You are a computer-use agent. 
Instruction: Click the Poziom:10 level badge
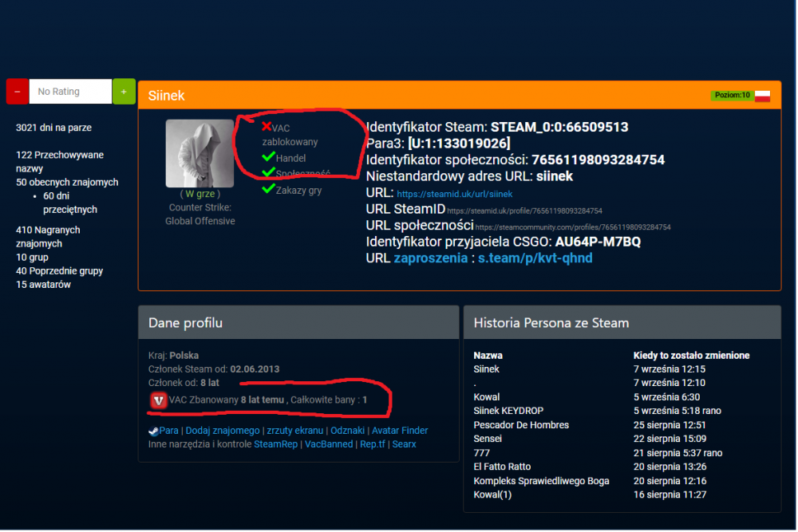[733, 95]
